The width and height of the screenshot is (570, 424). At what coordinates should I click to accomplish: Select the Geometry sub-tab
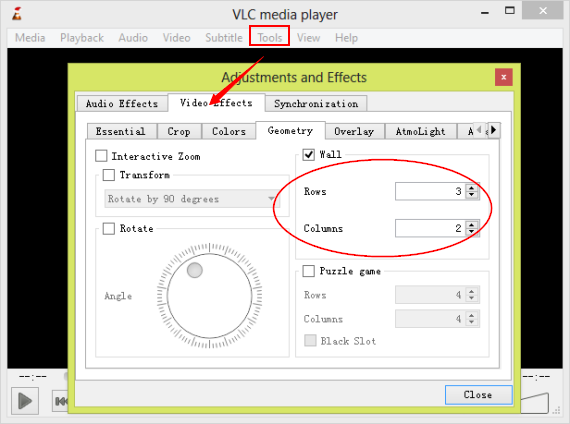coord(290,131)
